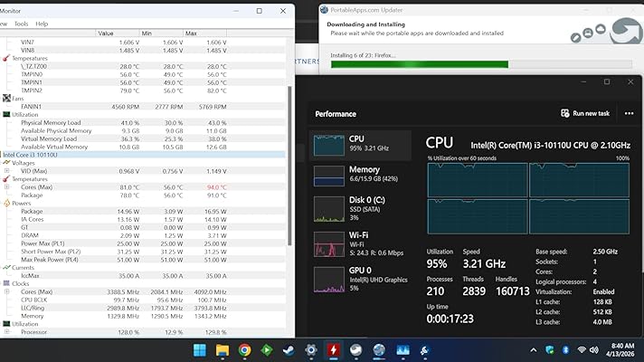Open the three-dot more options menu

pyautogui.click(x=630, y=114)
